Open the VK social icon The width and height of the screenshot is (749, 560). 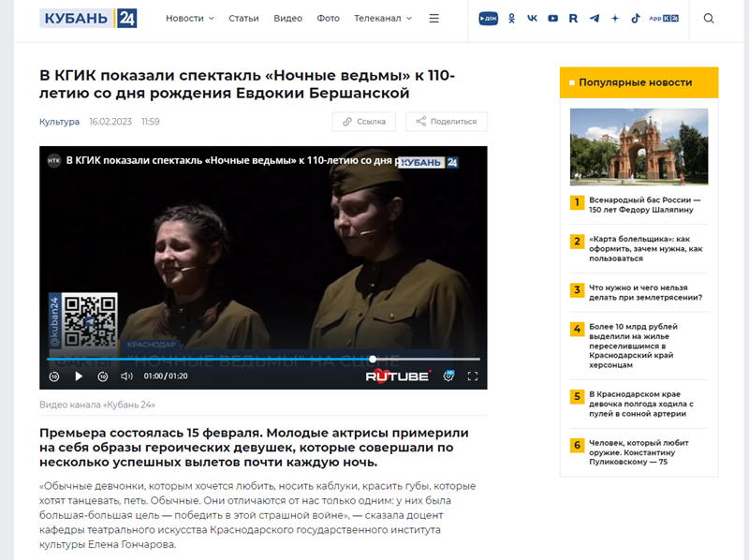click(x=532, y=19)
